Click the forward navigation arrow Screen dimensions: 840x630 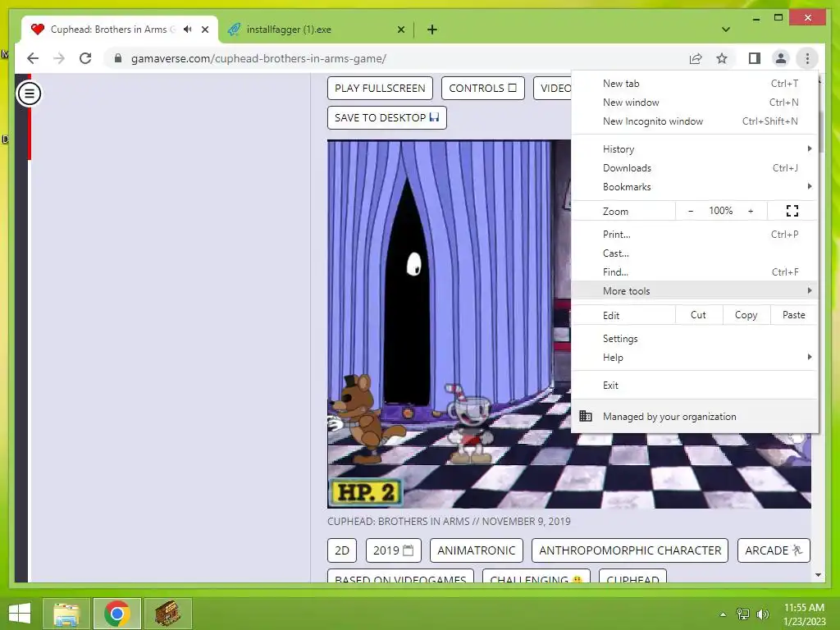(x=59, y=58)
